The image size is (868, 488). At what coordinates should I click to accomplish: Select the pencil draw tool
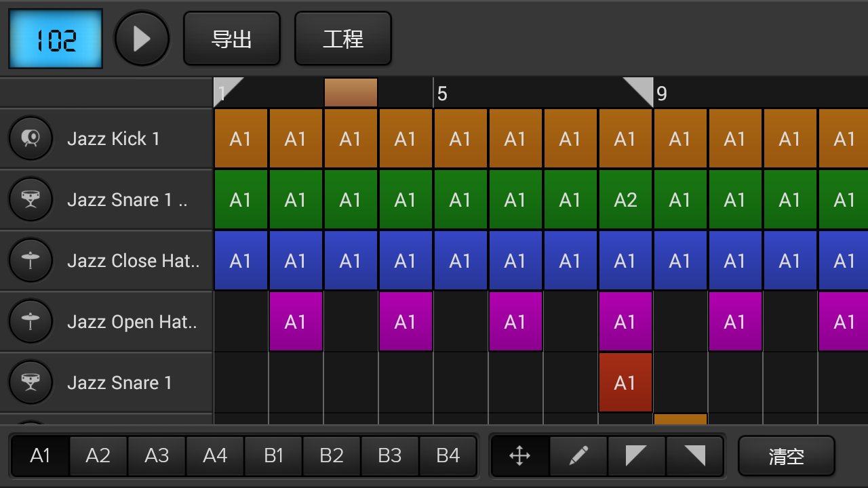[x=578, y=455]
